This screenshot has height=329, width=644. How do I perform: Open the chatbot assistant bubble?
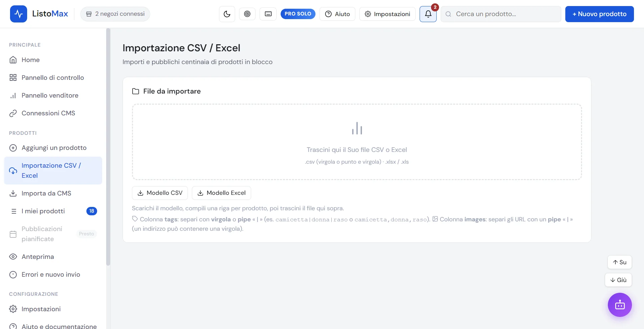coord(620,305)
